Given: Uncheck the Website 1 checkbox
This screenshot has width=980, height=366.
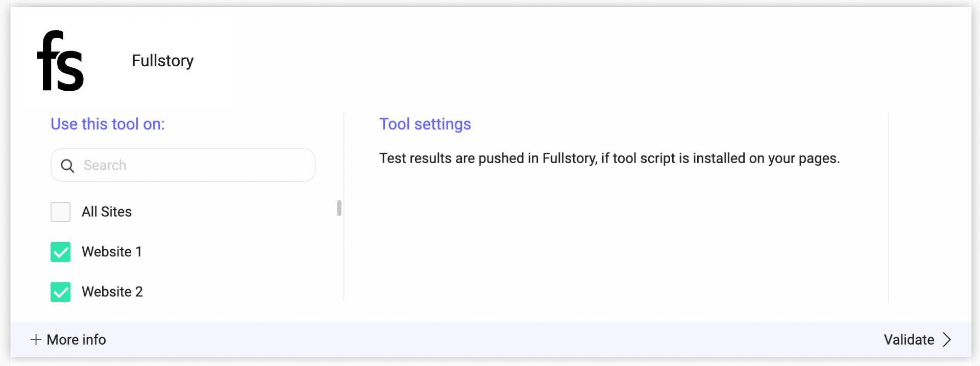Looking at the screenshot, I should click(x=60, y=252).
